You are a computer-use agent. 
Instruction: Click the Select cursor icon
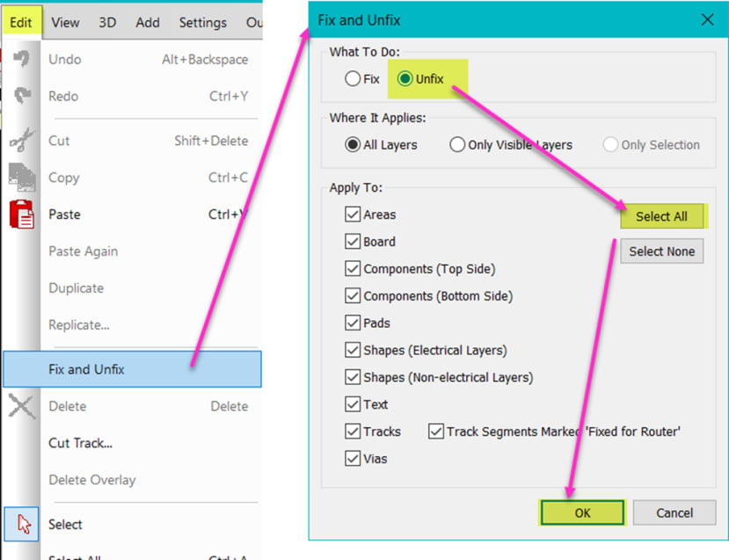coord(21,524)
